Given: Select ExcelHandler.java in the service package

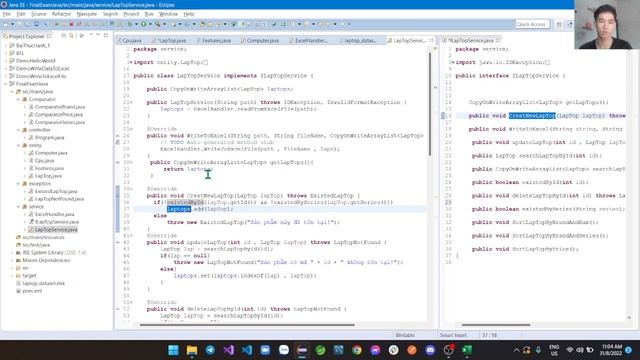Looking at the screenshot, I should coord(54,214).
